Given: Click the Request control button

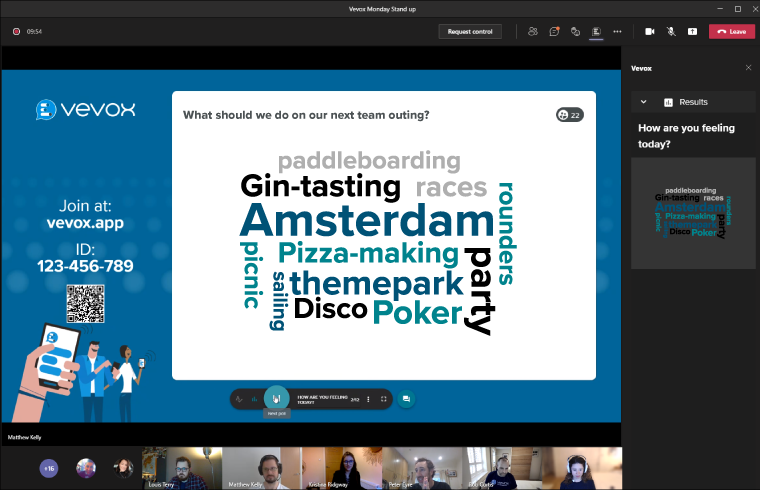Looking at the screenshot, I should pyautogui.click(x=470, y=31).
